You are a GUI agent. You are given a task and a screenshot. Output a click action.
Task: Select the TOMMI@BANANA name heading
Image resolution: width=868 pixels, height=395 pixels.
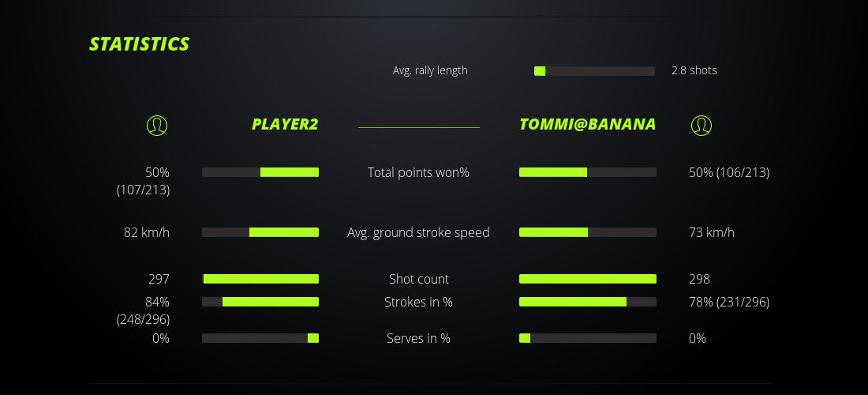pos(587,124)
